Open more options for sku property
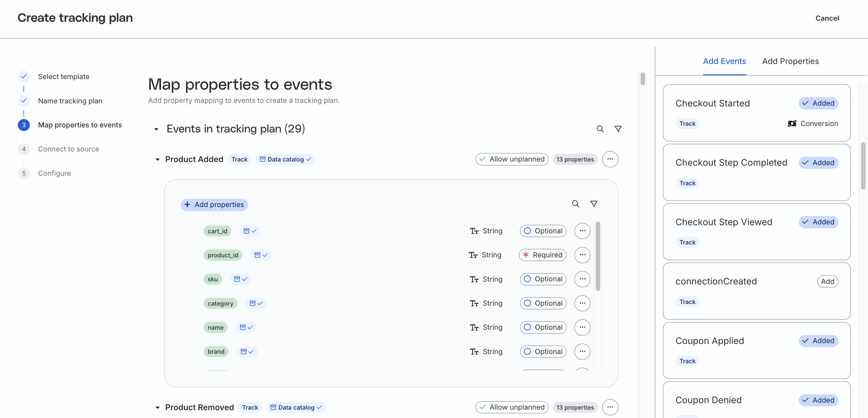 [x=582, y=279]
